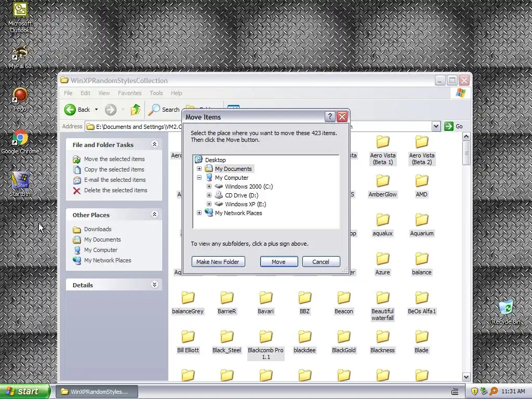Click the security shield tray icon
Viewport: 532px width, 399px height.
(x=474, y=391)
